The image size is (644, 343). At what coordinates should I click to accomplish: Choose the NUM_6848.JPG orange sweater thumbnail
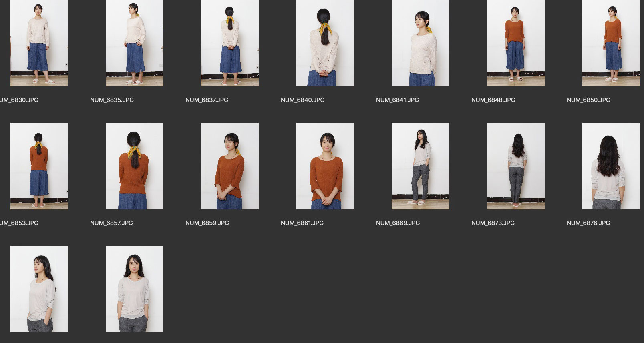516,43
